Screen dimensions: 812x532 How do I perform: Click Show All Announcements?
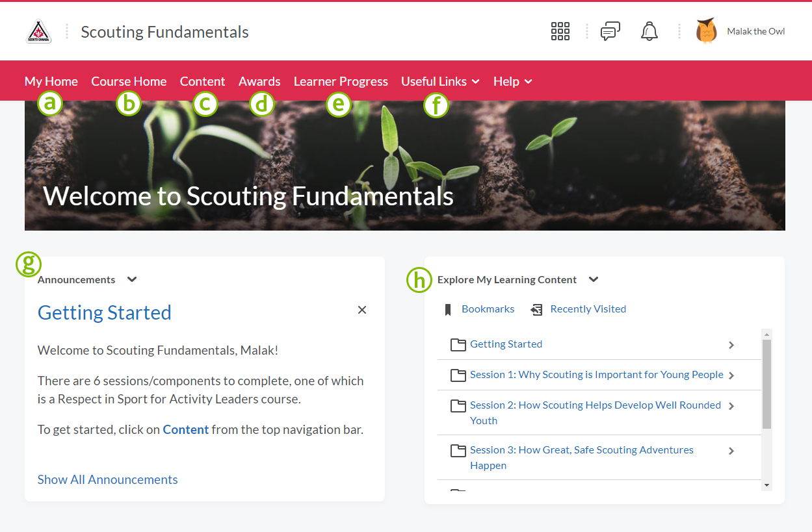tap(107, 479)
